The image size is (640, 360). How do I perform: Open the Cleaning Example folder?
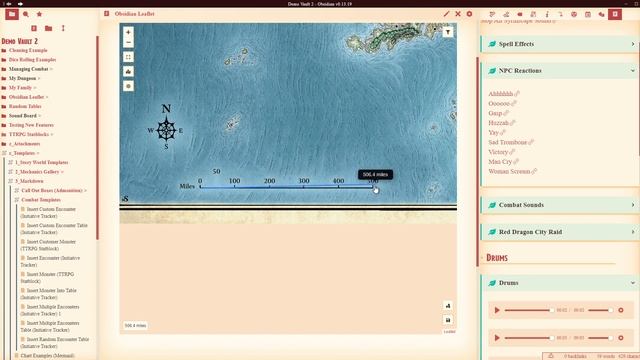[x=28, y=50]
